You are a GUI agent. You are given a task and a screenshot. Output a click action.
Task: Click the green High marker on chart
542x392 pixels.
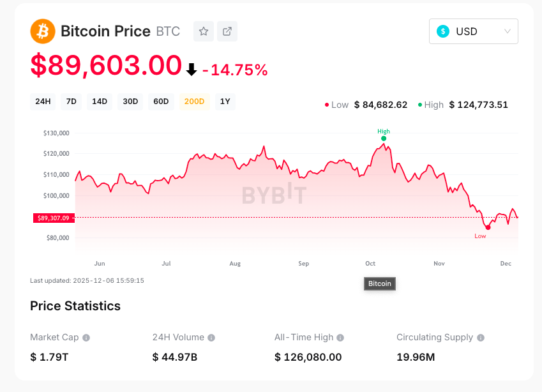[384, 138]
